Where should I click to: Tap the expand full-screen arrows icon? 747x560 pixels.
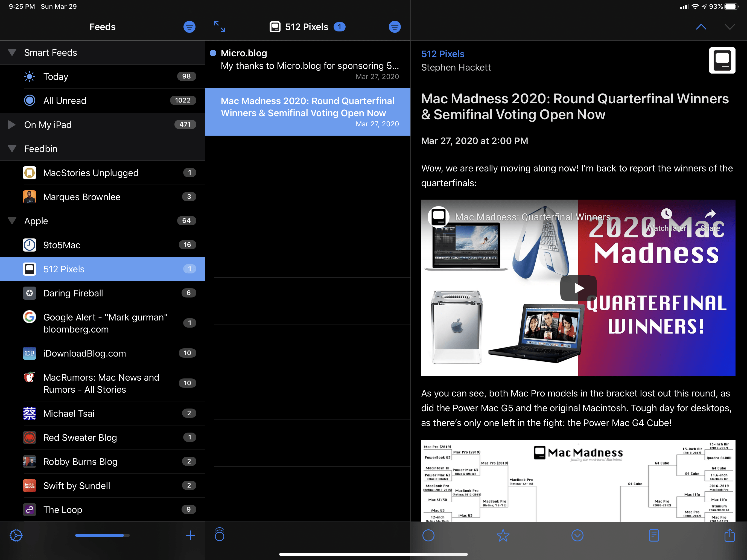(x=220, y=27)
